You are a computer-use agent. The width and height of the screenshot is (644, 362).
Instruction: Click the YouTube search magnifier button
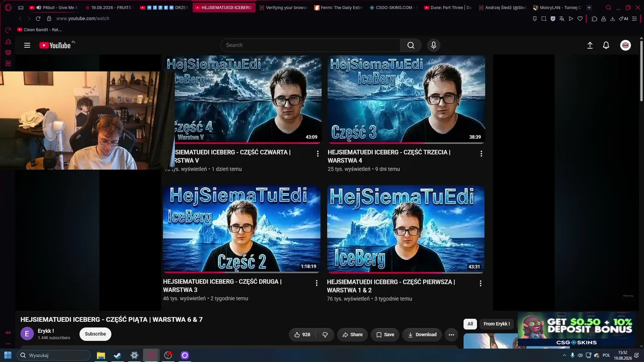411,45
